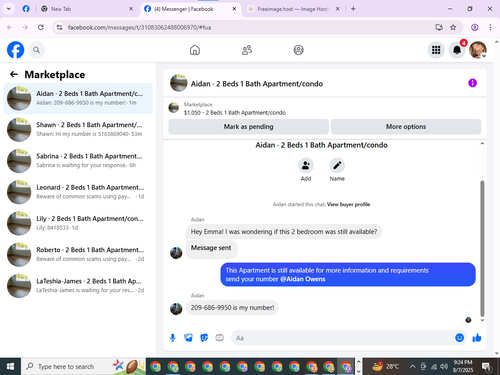
Task: Open LaTeshia-James conversation in sidebar
Action: [78, 286]
